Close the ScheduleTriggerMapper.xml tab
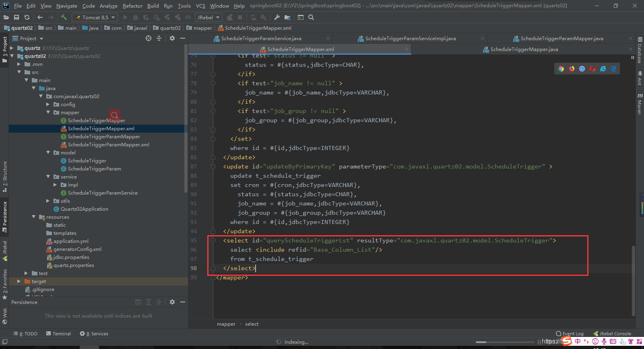Viewport: 644px width, 349px height. click(x=407, y=49)
